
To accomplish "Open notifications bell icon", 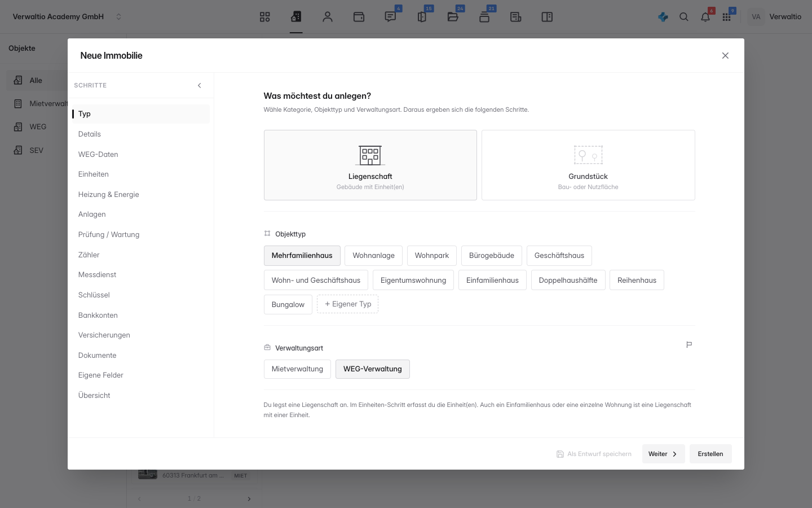I will tap(705, 17).
